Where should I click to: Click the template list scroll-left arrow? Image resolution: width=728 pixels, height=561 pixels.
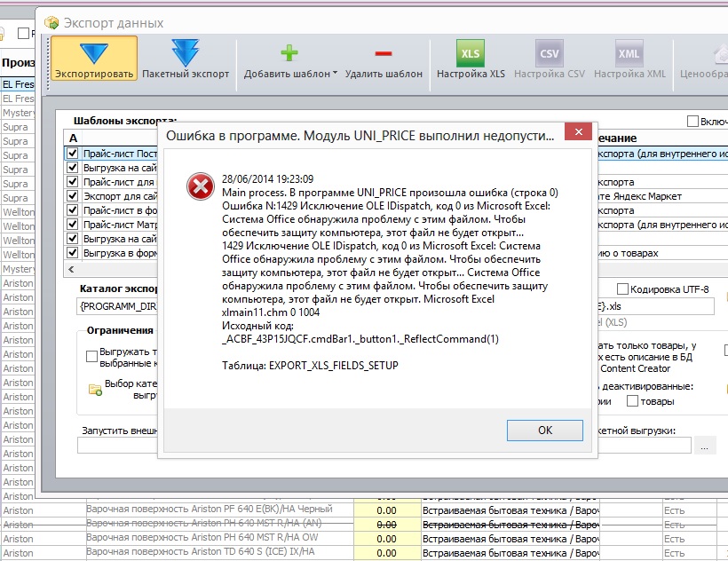click(x=71, y=269)
